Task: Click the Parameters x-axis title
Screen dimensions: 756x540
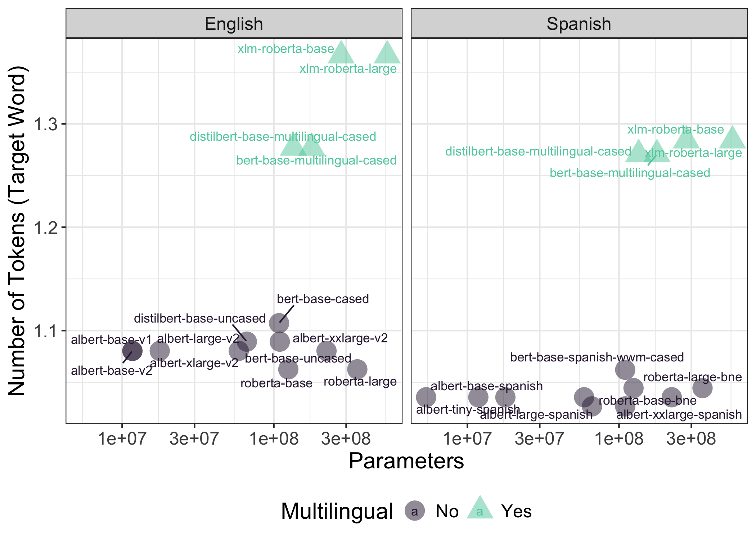Action: pos(406,461)
